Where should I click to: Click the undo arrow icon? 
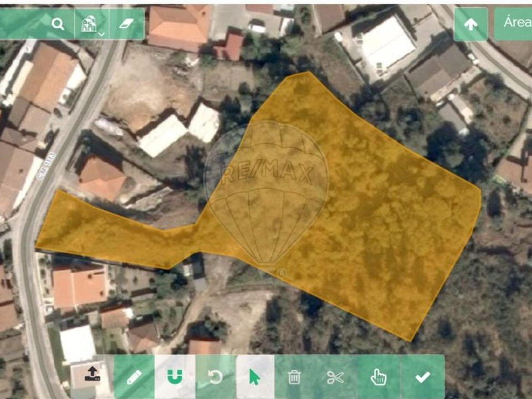216,377
